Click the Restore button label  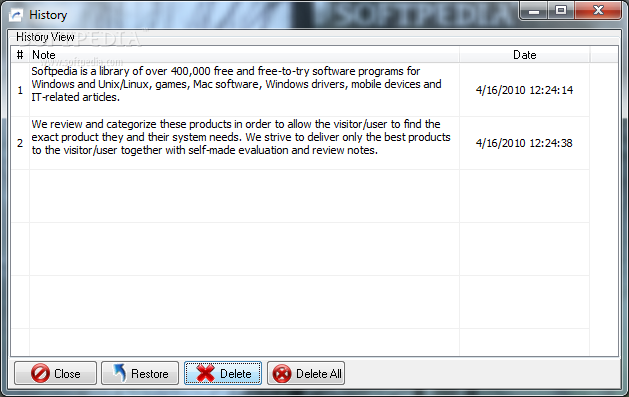click(x=150, y=374)
